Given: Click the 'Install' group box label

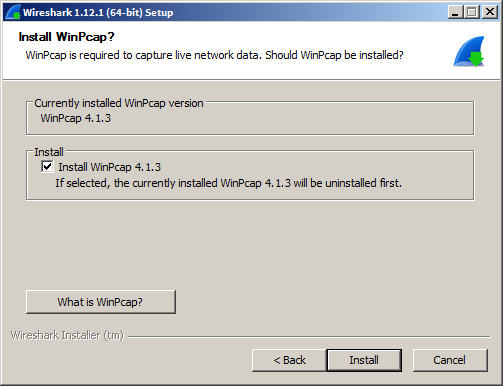Looking at the screenshot, I should 49,152.
